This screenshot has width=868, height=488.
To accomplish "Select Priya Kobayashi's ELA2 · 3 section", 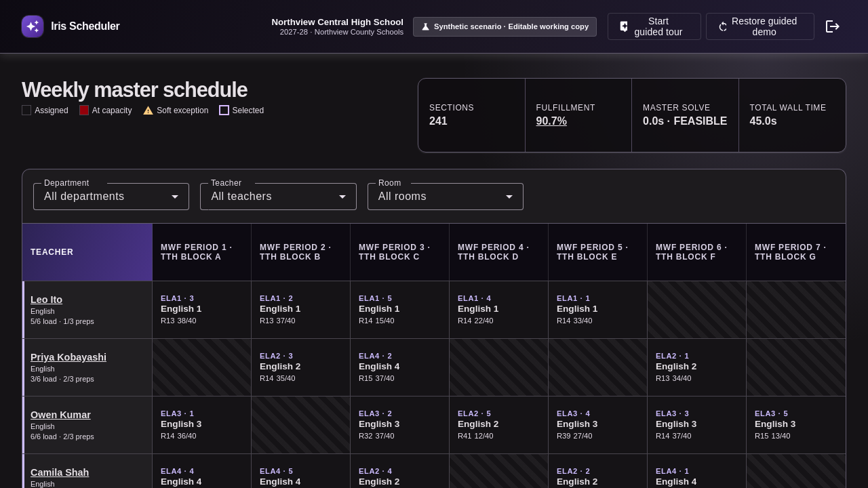I will pos(301,367).
